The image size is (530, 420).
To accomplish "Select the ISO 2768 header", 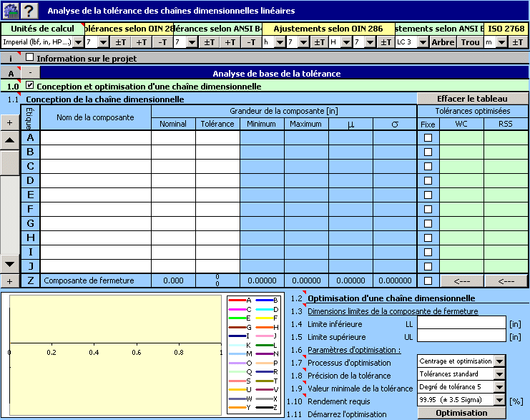I will pyautogui.click(x=506, y=29).
